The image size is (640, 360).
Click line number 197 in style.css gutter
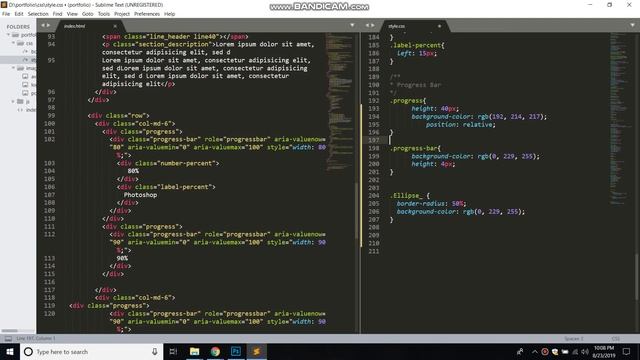click(x=373, y=140)
